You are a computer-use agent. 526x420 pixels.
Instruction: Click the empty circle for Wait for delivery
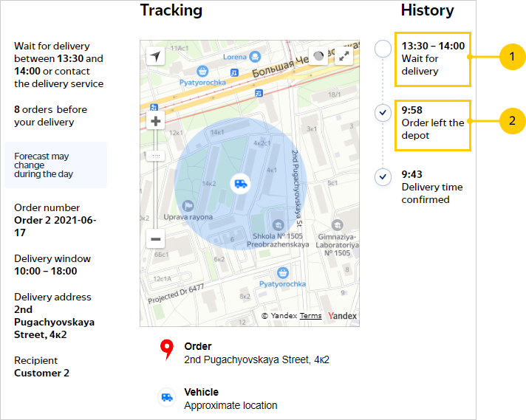383,49
